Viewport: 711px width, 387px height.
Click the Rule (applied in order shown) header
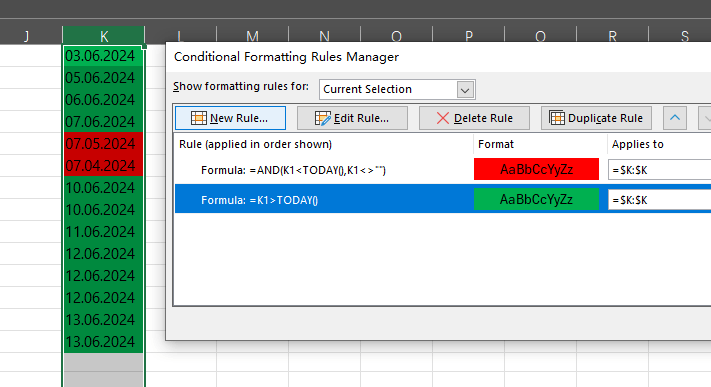coord(255,144)
